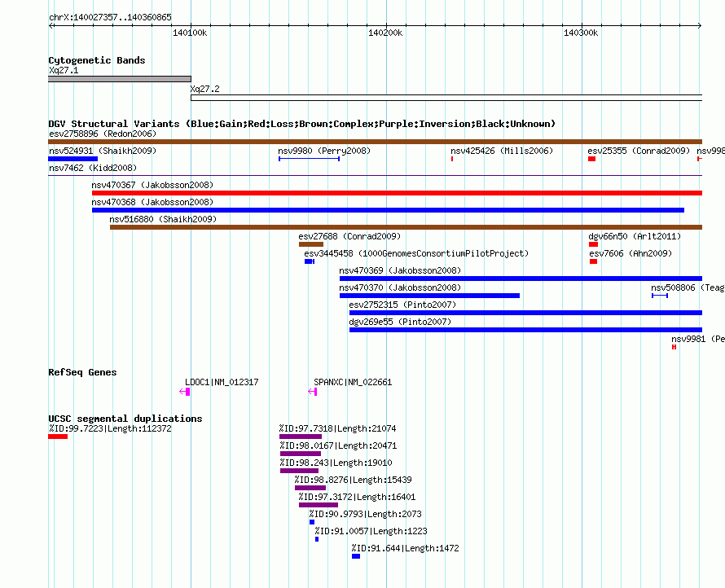This screenshot has height=588, width=725.
Task: Click the esv3445458 blue variant glyph
Action: (x=310, y=261)
